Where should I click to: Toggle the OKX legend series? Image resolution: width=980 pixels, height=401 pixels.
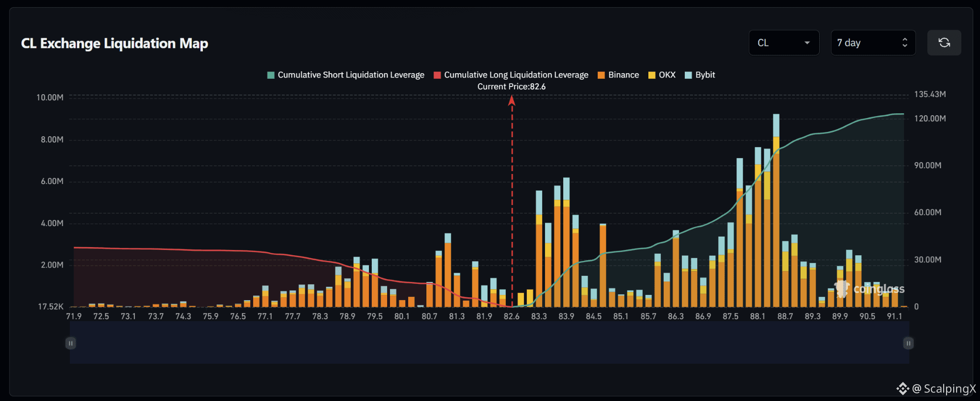click(662, 75)
